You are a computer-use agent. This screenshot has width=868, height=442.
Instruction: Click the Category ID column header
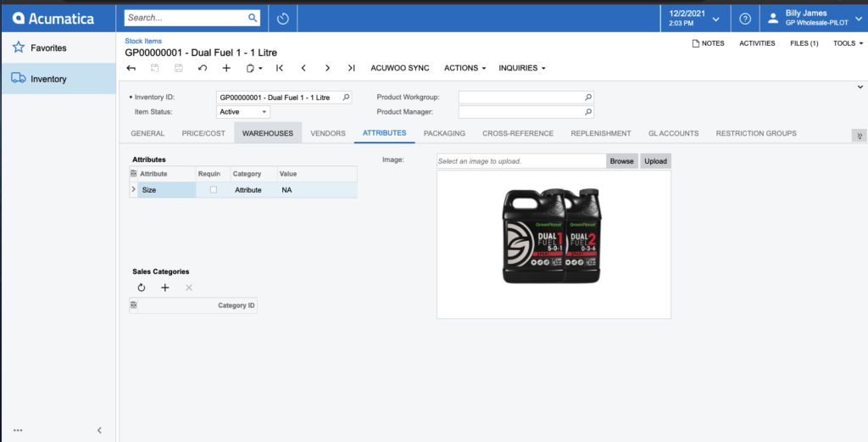point(197,305)
